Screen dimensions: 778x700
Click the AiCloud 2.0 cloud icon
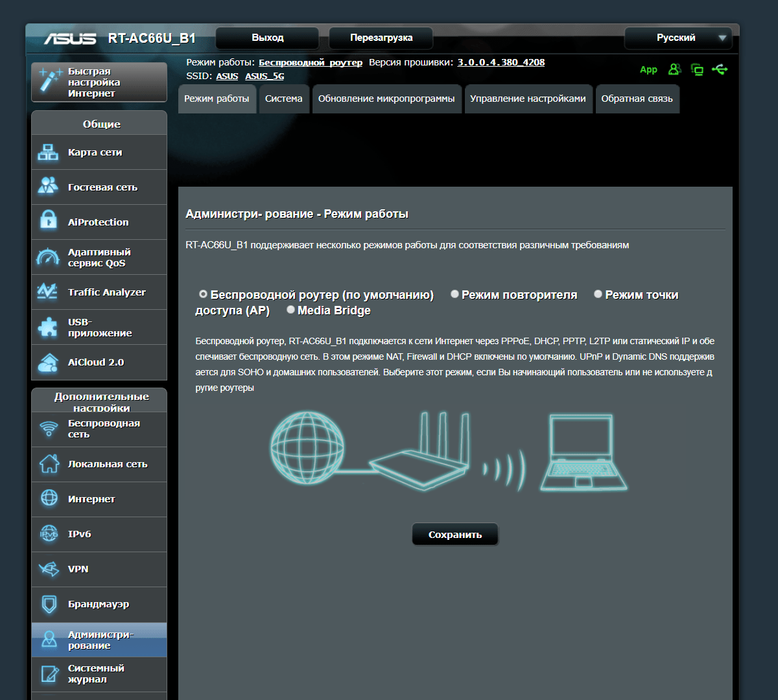click(x=48, y=362)
